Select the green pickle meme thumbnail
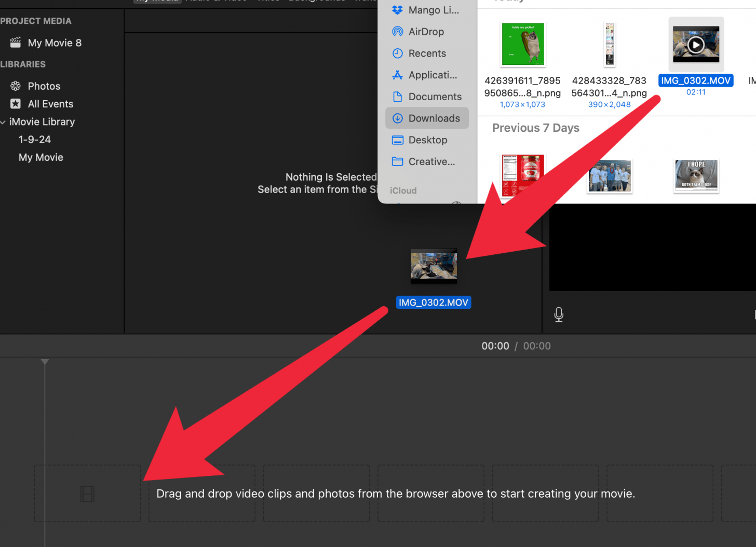Viewport: 756px width, 547px height. click(x=523, y=44)
